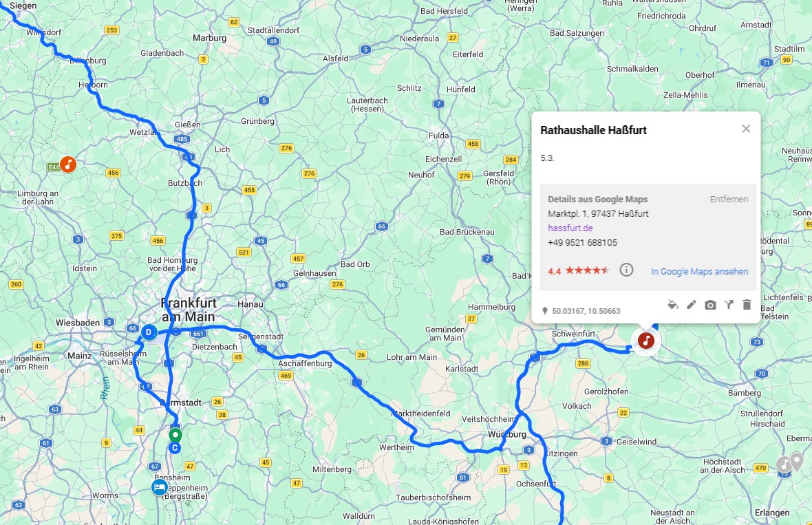Select the green location pin near Darmstadt
The width and height of the screenshot is (812, 525).
pos(175,436)
